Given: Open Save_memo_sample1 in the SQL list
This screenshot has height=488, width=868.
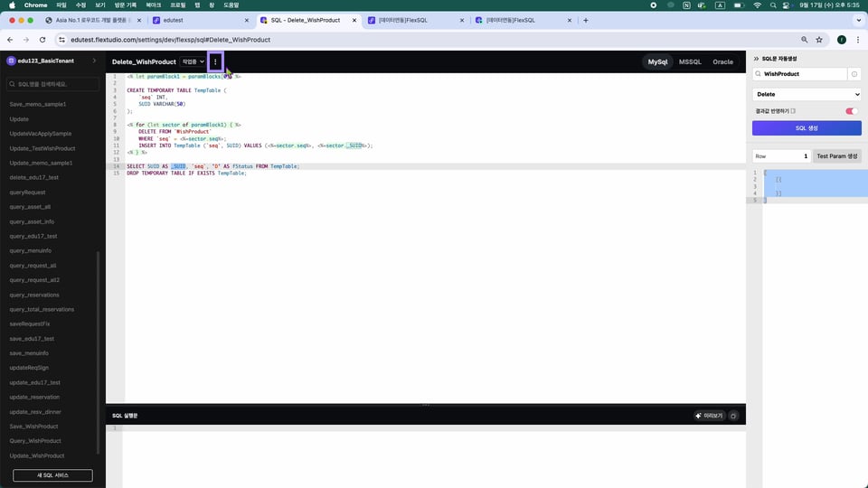Looking at the screenshot, I should tap(38, 104).
